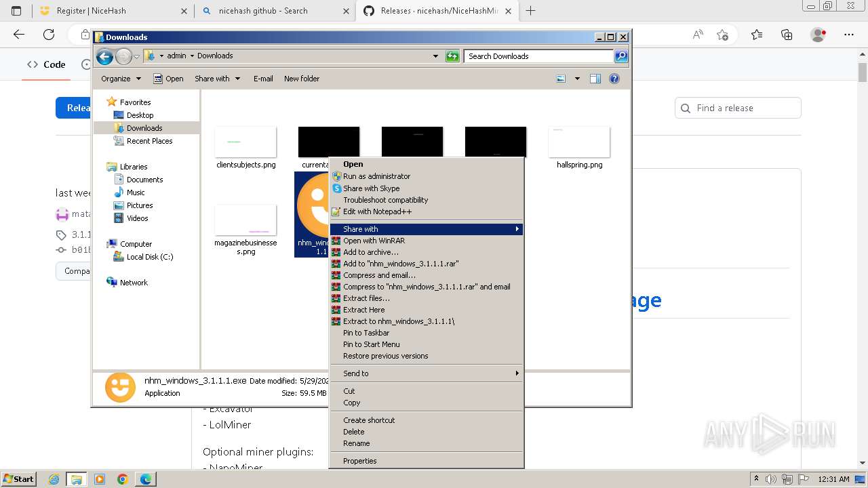Click Explorer forward arrow button

click(123, 56)
